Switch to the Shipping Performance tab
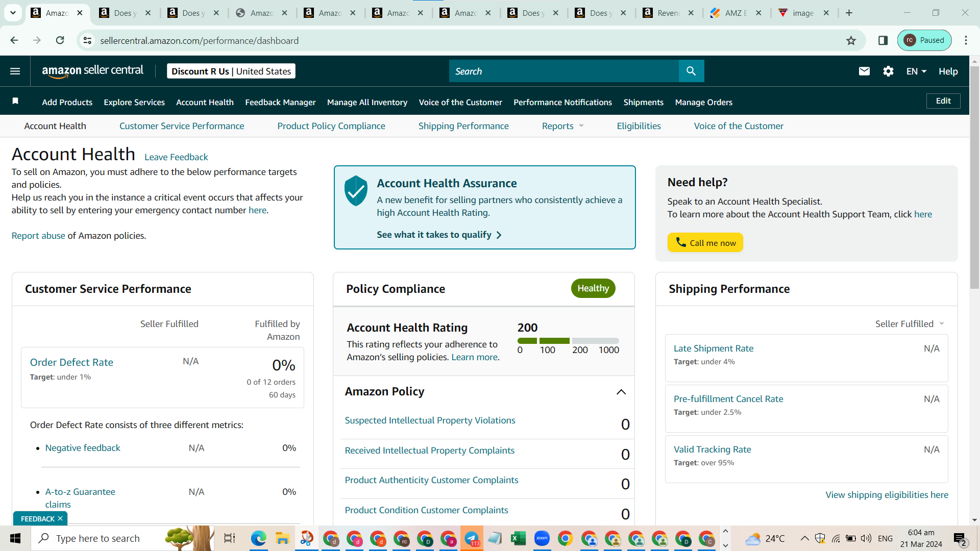Screen dimensions: 980x551 [x=463, y=126]
